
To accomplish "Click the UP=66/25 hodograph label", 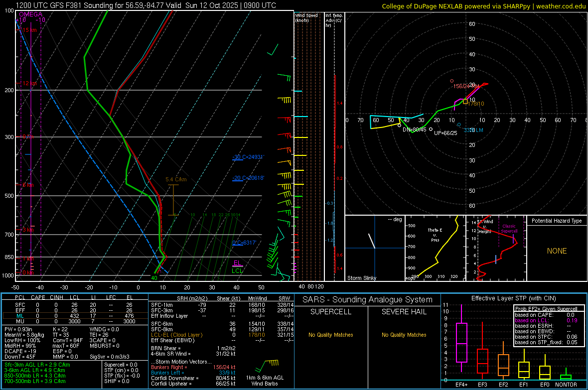I will (x=445, y=133).
